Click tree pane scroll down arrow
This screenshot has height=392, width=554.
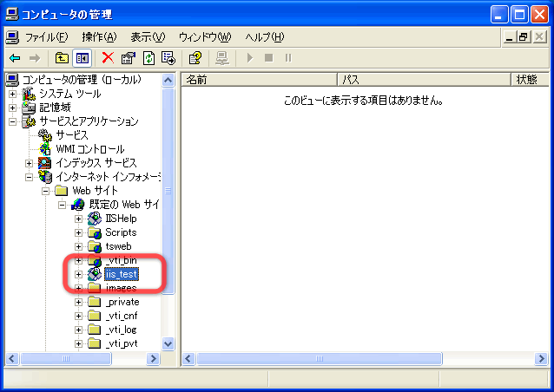(168, 343)
